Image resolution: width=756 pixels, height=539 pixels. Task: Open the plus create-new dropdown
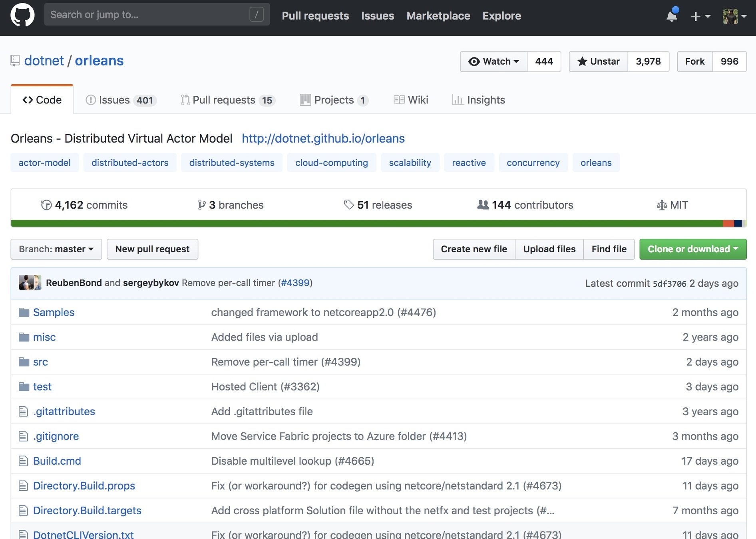tap(700, 16)
